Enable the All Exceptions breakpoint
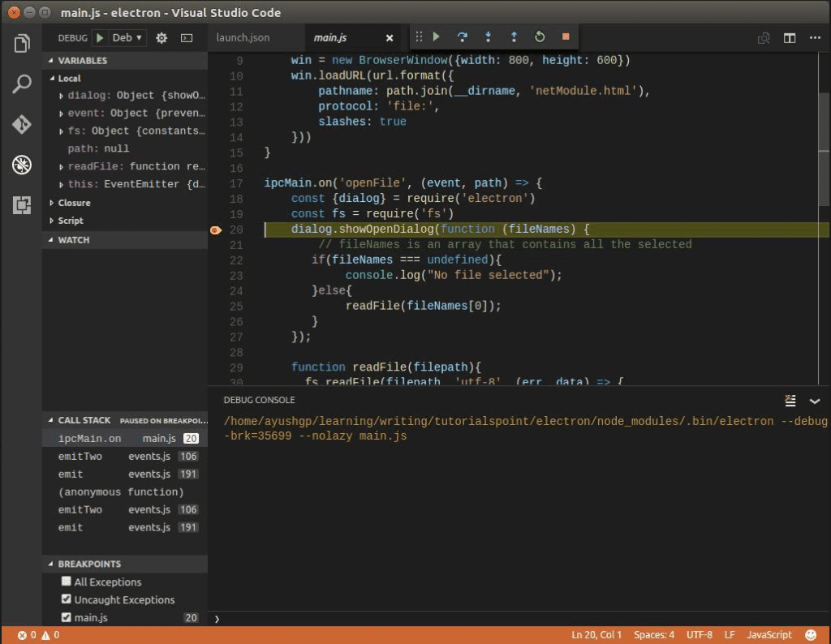This screenshot has width=831, height=644. click(x=66, y=582)
